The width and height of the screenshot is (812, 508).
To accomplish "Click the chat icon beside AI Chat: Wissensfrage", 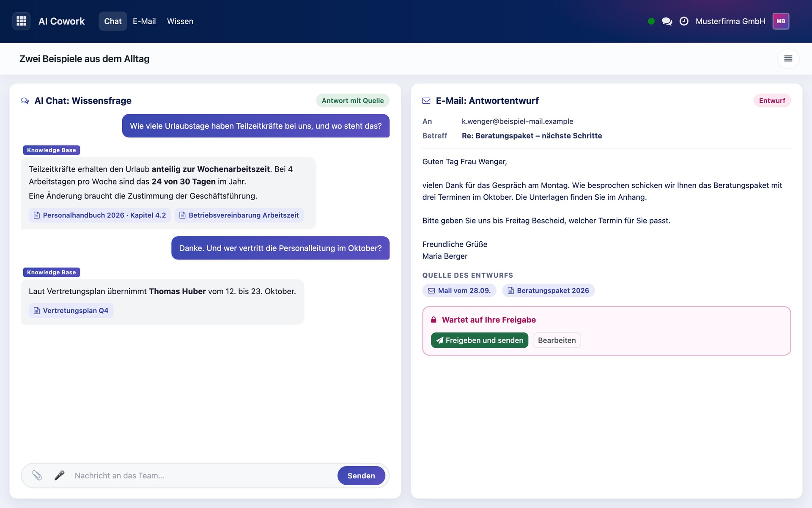I will pyautogui.click(x=25, y=101).
